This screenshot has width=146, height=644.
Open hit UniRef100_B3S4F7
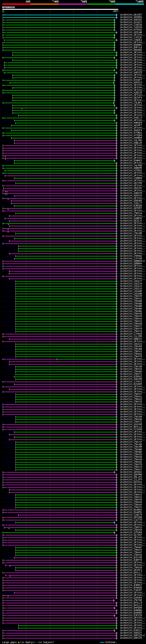[x=131, y=80]
